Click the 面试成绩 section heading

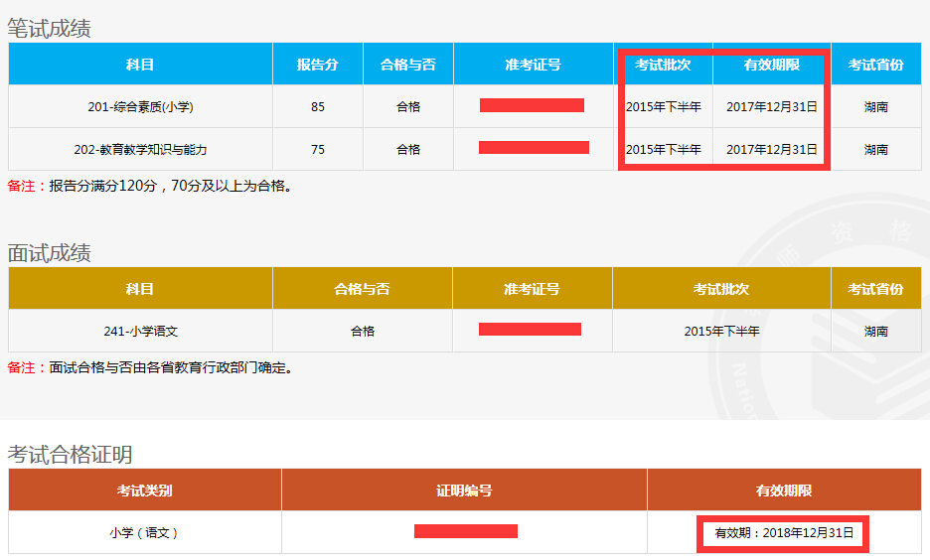50,253
